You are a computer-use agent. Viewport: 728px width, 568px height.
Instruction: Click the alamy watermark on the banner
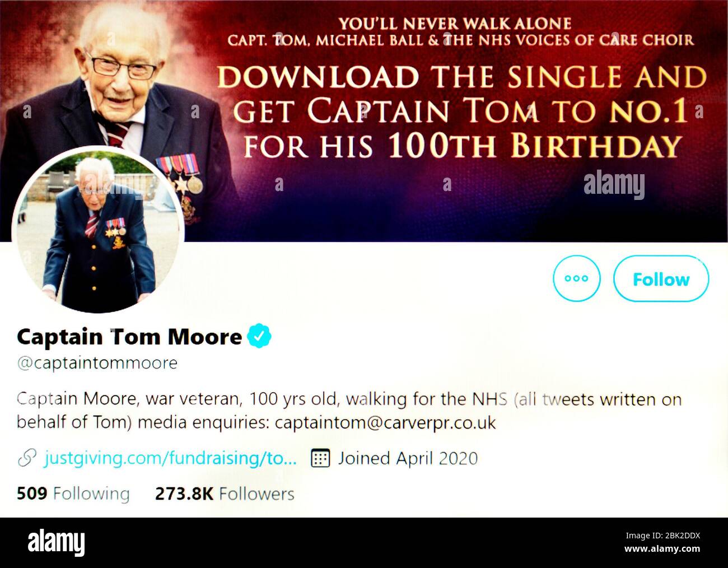pyautogui.click(x=614, y=184)
